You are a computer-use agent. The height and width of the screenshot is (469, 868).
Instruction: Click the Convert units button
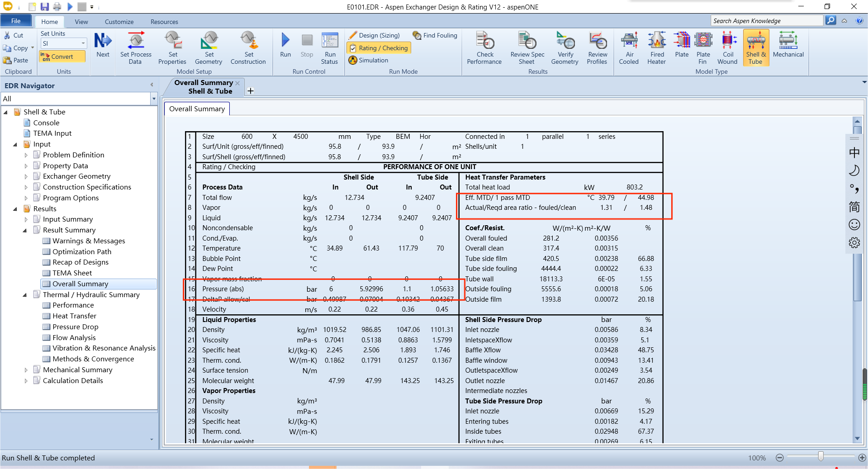[x=62, y=57]
